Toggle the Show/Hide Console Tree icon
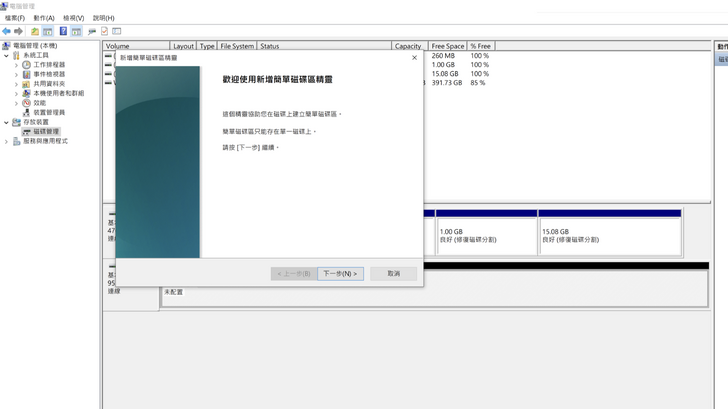 point(47,31)
